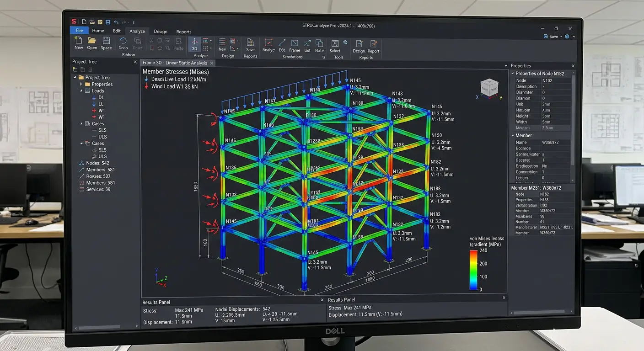Collapse the Member properties section
Screen dimensions: 644x351
pos(513,136)
